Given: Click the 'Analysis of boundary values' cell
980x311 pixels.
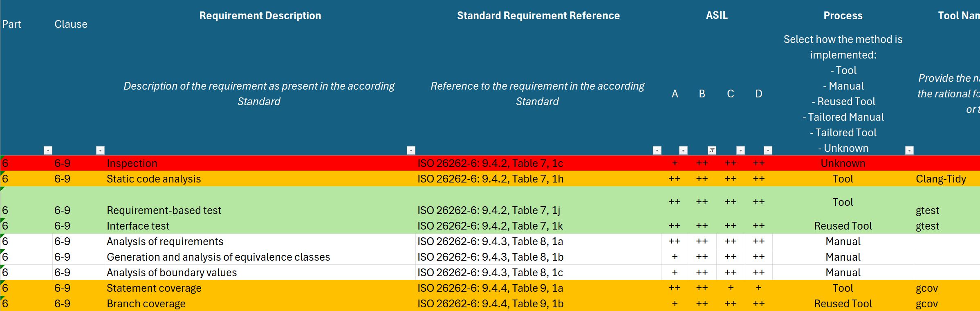Looking at the screenshot, I should [x=260, y=273].
